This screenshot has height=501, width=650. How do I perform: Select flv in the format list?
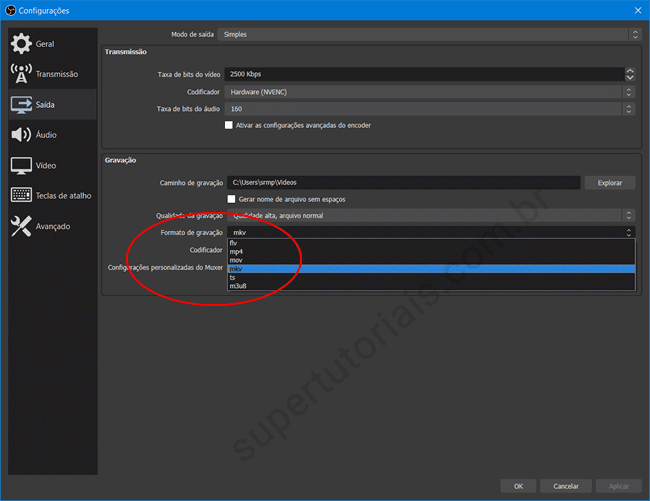[234, 243]
